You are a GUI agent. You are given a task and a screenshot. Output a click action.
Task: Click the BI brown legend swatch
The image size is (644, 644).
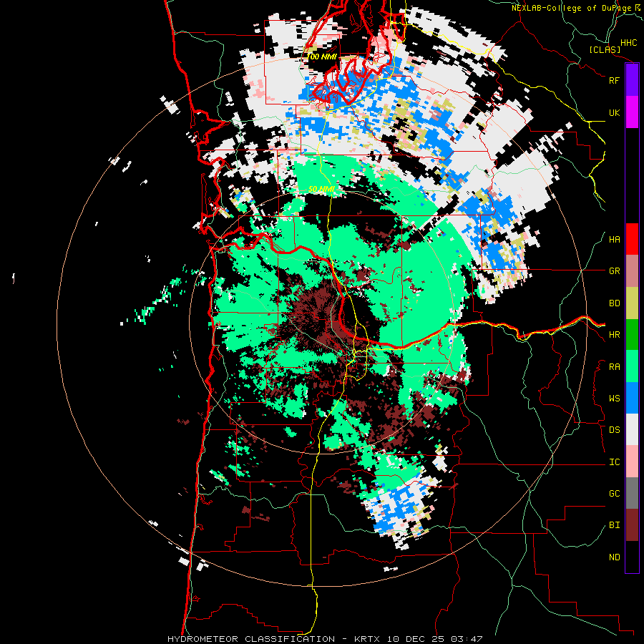(632, 525)
